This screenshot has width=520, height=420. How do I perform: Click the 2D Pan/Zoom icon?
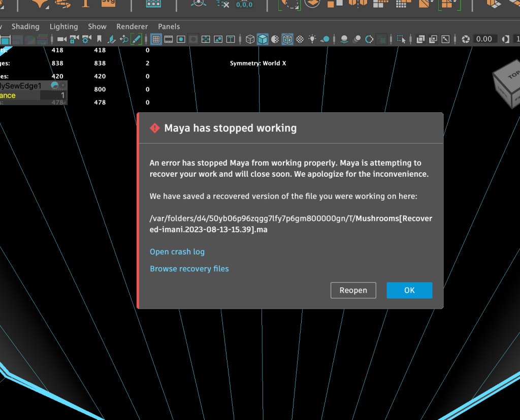point(124,39)
